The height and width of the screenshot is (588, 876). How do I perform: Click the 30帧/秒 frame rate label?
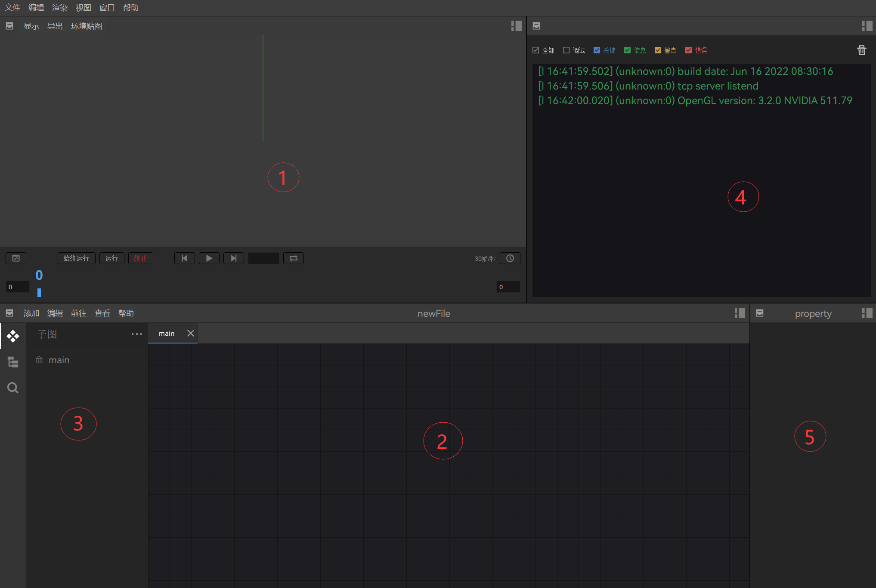click(x=485, y=259)
